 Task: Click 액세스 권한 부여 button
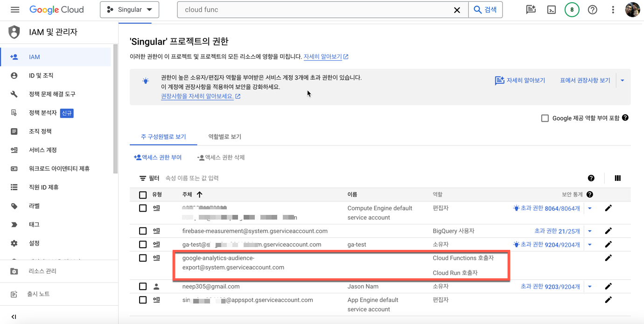click(158, 158)
